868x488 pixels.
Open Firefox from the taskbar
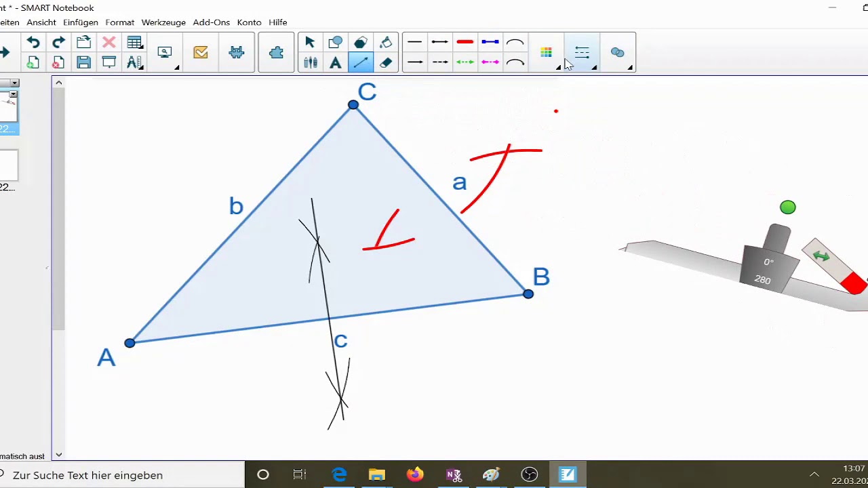pyautogui.click(x=415, y=474)
